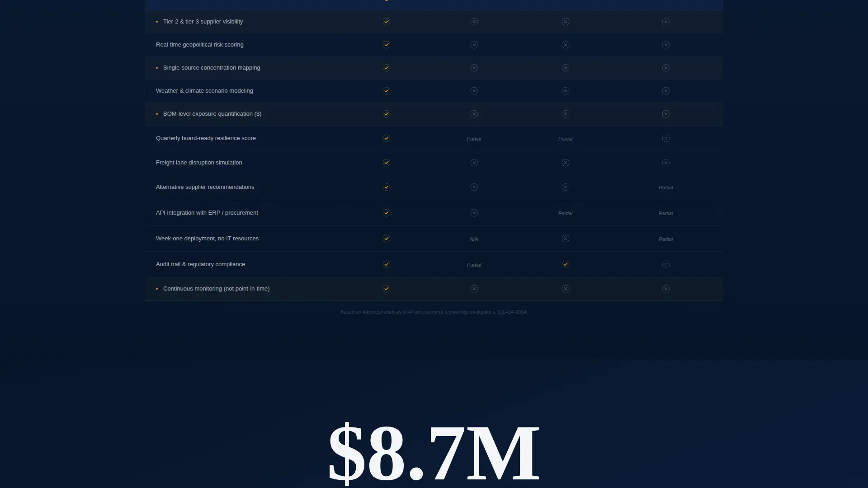Click 'Weather & climate scenario modeling' label

[204, 91]
